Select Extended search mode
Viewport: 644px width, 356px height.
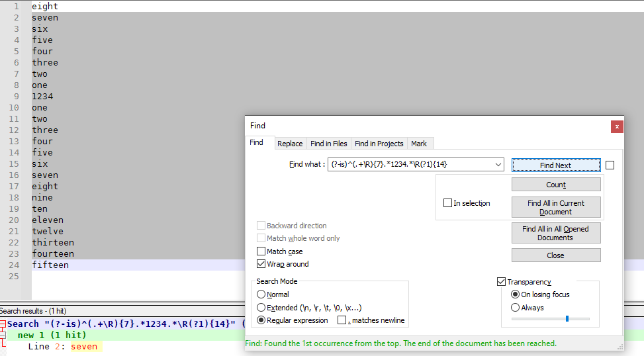click(x=261, y=308)
